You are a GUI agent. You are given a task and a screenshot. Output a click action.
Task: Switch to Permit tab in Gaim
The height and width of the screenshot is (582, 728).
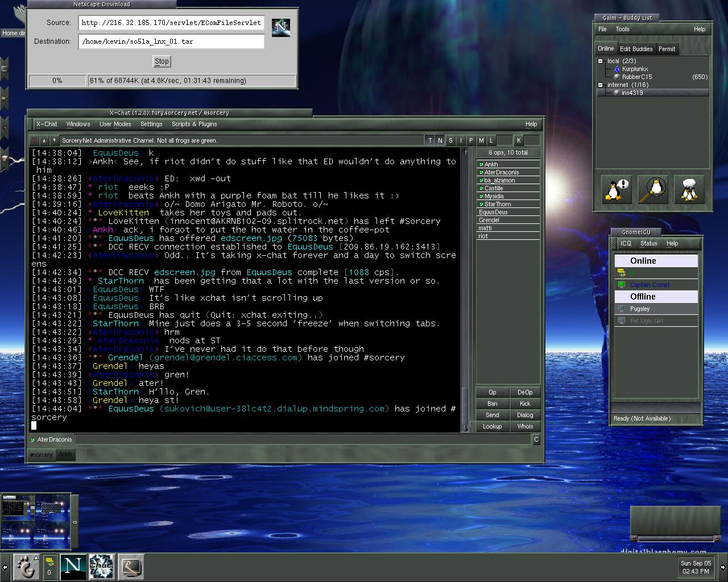point(667,49)
